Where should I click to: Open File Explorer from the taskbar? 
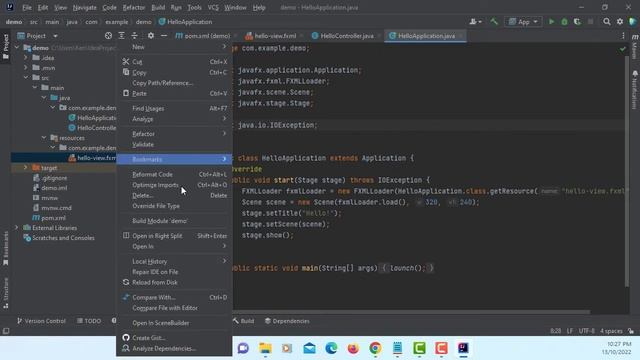pyautogui.click(x=265, y=348)
